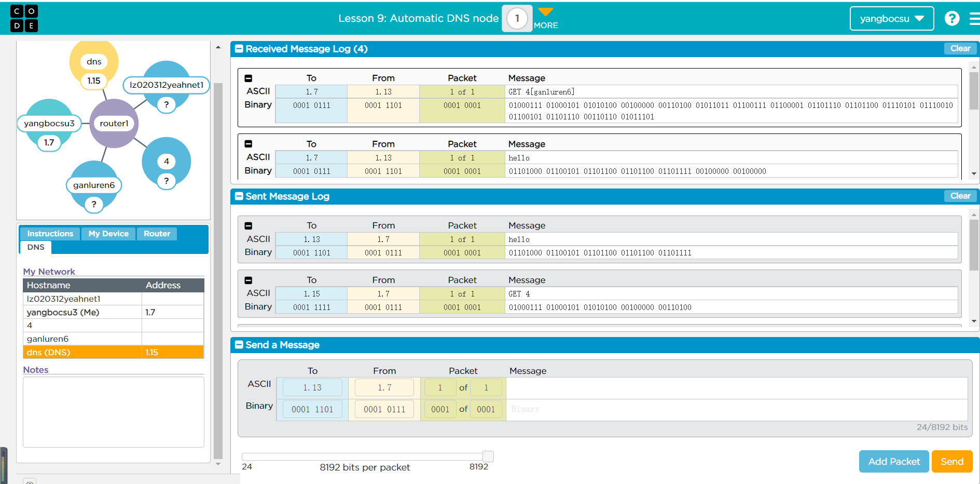Clear the Sent Message Log

(960, 196)
